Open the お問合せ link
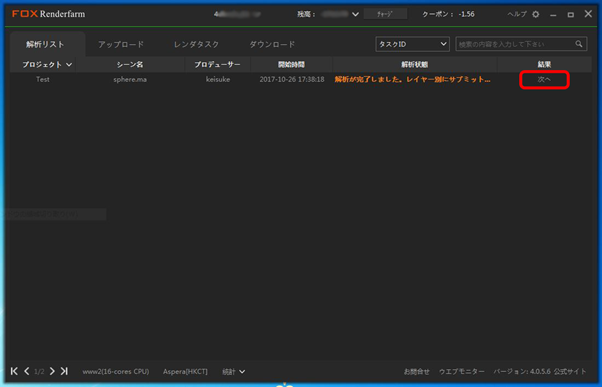Image resolution: width=602 pixels, height=387 pixels. pyautogui.click(x=417, y=372)
